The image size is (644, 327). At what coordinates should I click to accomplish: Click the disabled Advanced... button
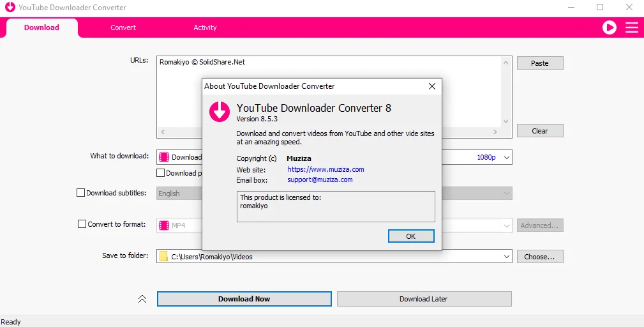(540, 225)
